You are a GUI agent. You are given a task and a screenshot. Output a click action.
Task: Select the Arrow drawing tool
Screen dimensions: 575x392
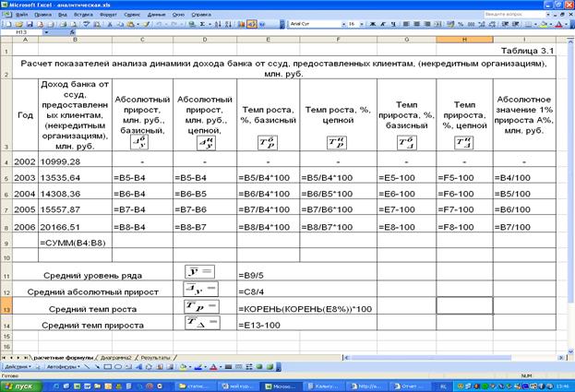(x=97, y=367)
